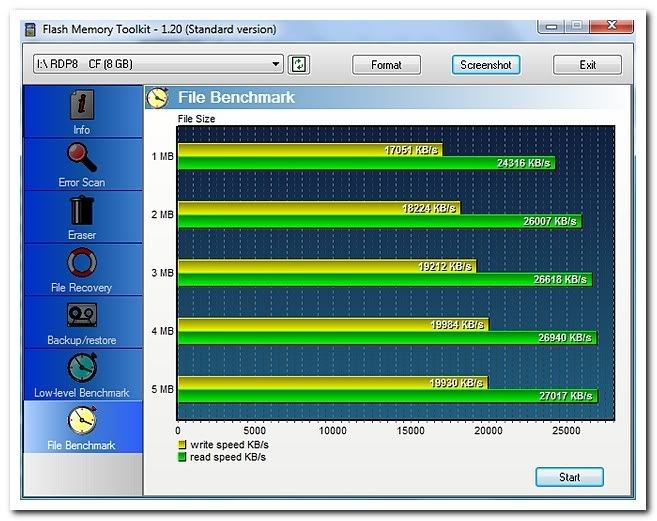Select File Recovery lifebuoy icon
This screenshot has width=657, height=521.
[82, 263]
